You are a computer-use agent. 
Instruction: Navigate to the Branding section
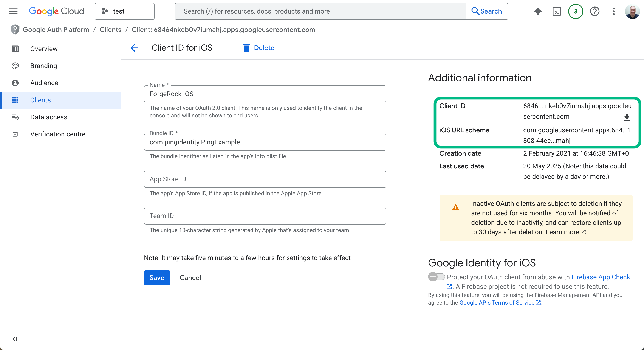(x=44, y=66)
